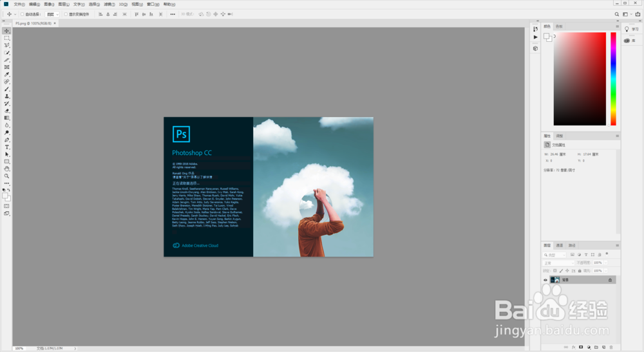This screenshot has height=352, width=644.
Task: Open the layer filter type dropdown
Action: [x=554, y=255]
